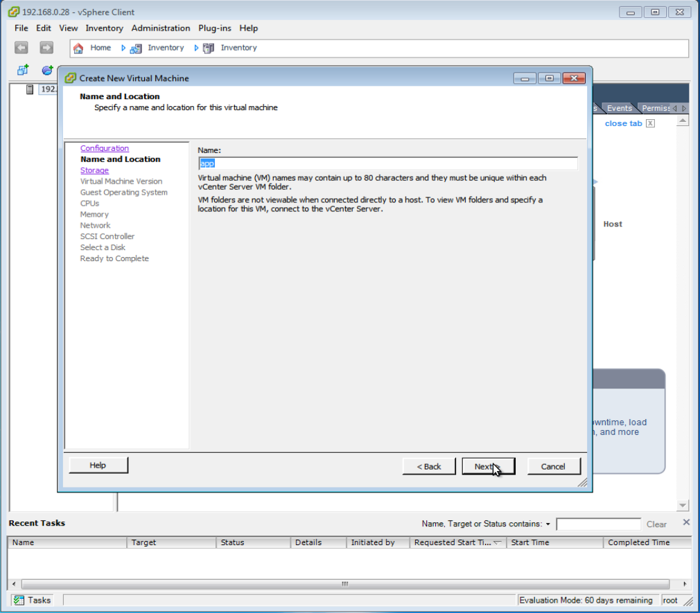
Task: Click the forward navigation arrow icon
Action: (x=46, y=47)
